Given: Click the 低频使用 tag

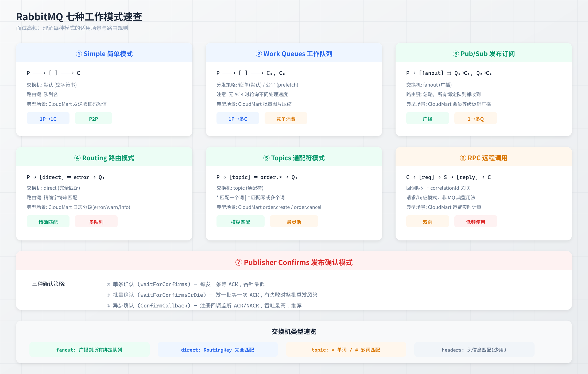Looking at the screenshot, I should pyautogui.click(x=476, y=222).
